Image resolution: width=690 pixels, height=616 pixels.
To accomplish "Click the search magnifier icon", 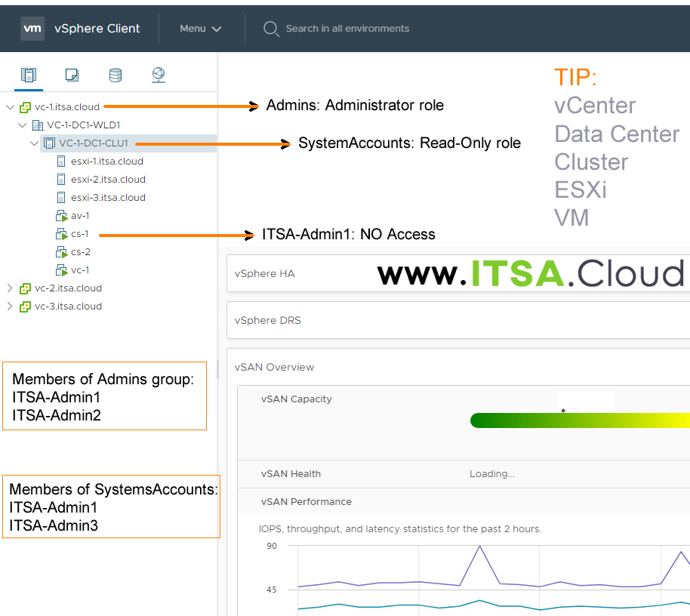I will click(x=270, y=29).
